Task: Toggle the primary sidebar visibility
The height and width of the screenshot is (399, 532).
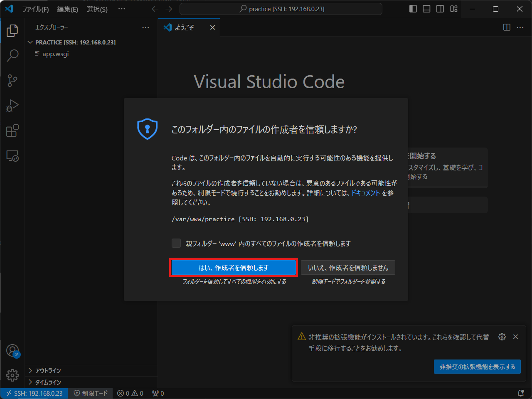Action: (413, 9)
